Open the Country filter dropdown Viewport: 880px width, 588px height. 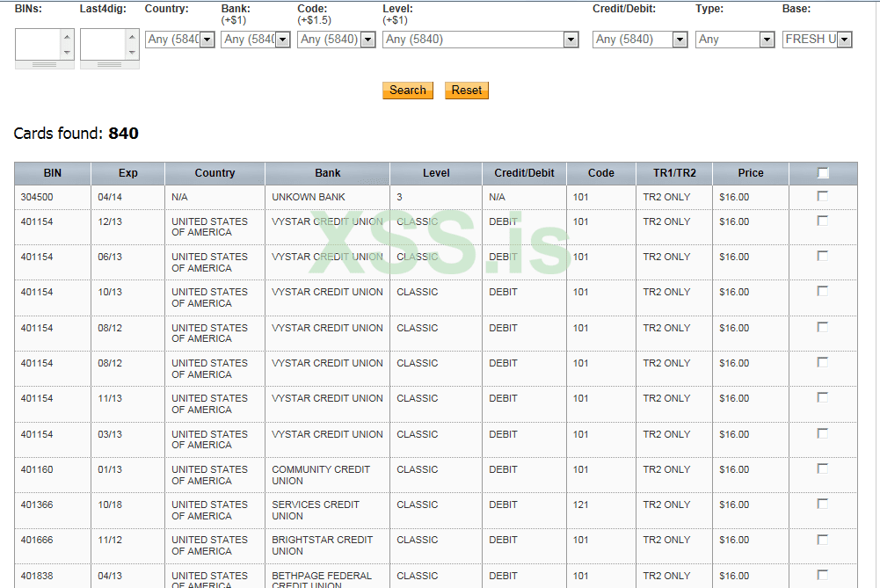179,40
